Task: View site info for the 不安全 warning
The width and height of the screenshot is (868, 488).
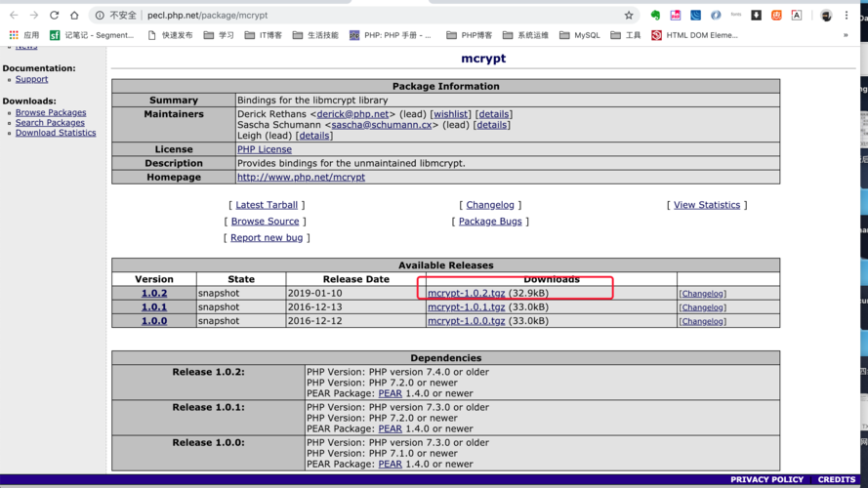Action: pyautogui.click(x=115, y=16)
